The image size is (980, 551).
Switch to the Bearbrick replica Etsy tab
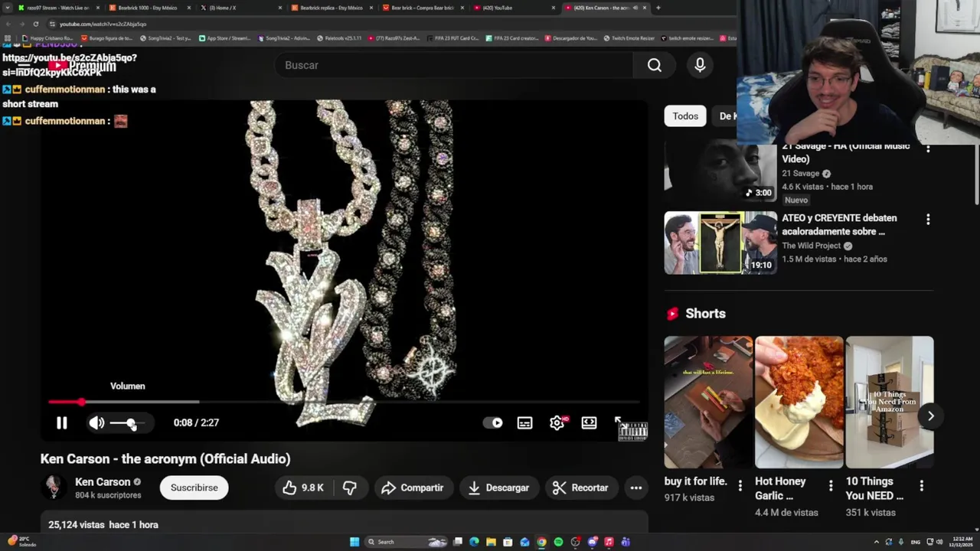(332, 8)
